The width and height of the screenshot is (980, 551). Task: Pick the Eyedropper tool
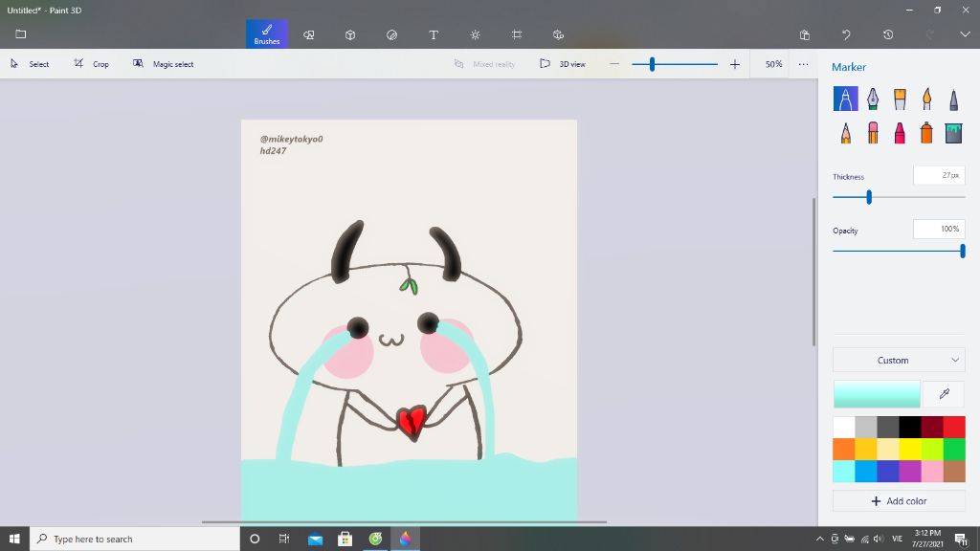944,393
